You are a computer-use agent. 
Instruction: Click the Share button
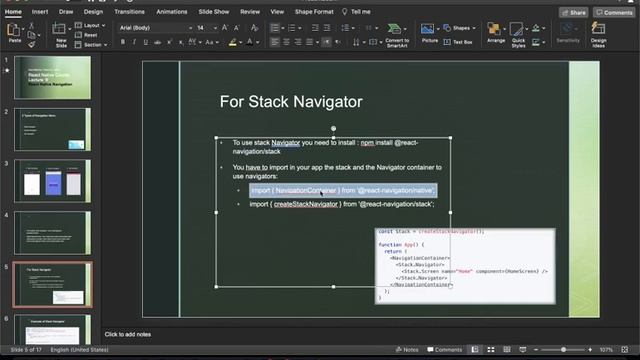(573, 13)
